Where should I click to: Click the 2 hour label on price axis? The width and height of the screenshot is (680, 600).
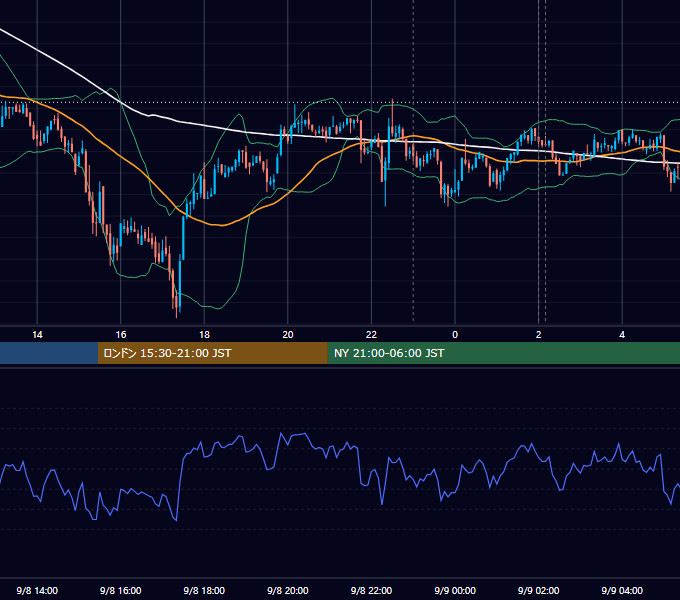(x=539, y=335)
